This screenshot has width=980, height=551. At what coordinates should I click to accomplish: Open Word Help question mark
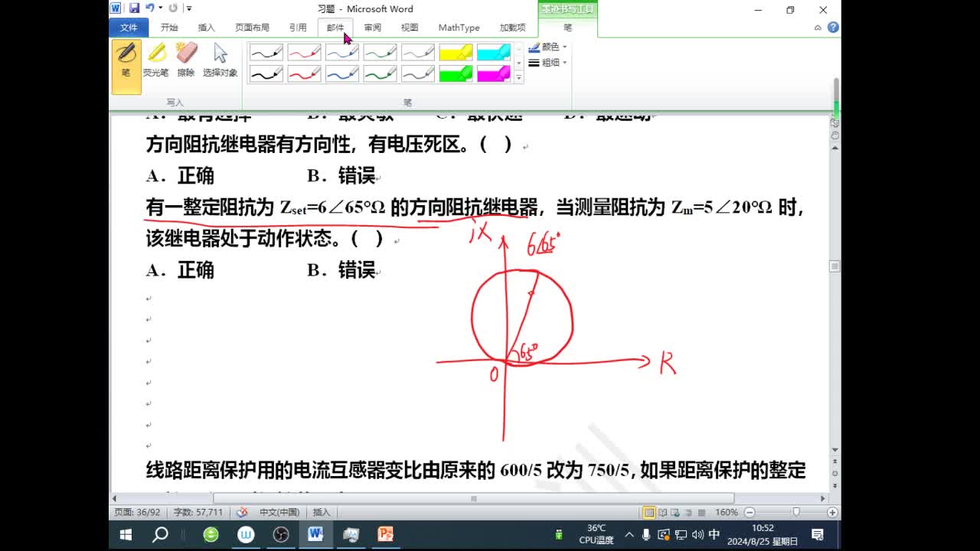point(833,28)
